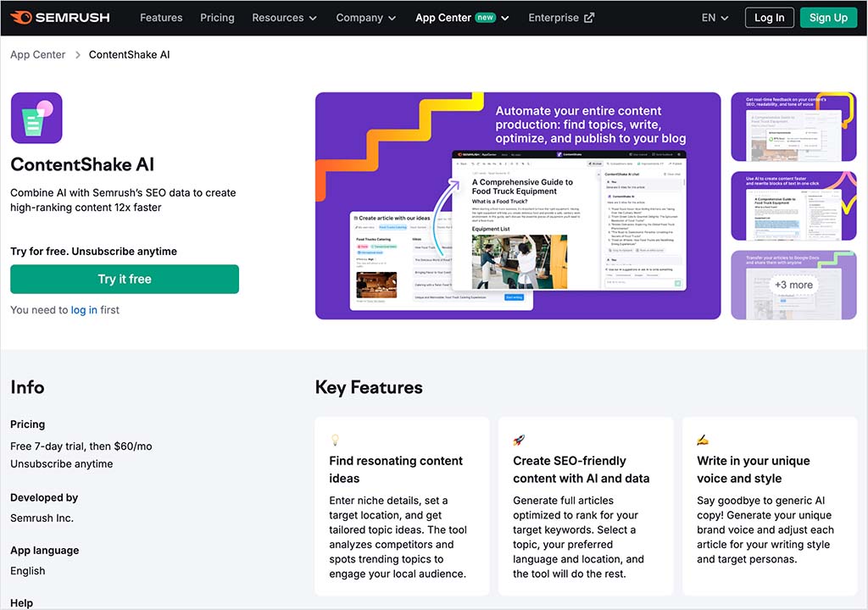Expand the Company dropdown menu

365,18
